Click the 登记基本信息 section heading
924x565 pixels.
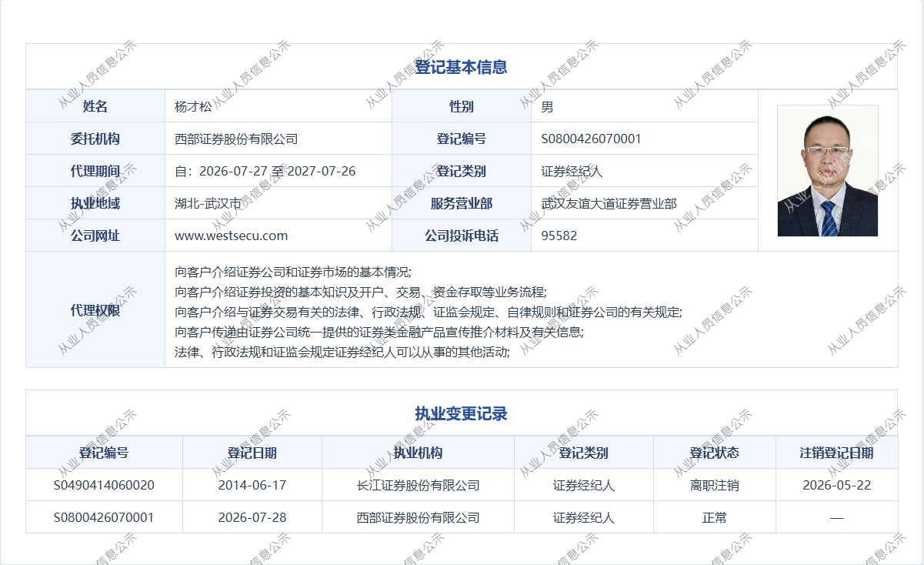point(461,67)
